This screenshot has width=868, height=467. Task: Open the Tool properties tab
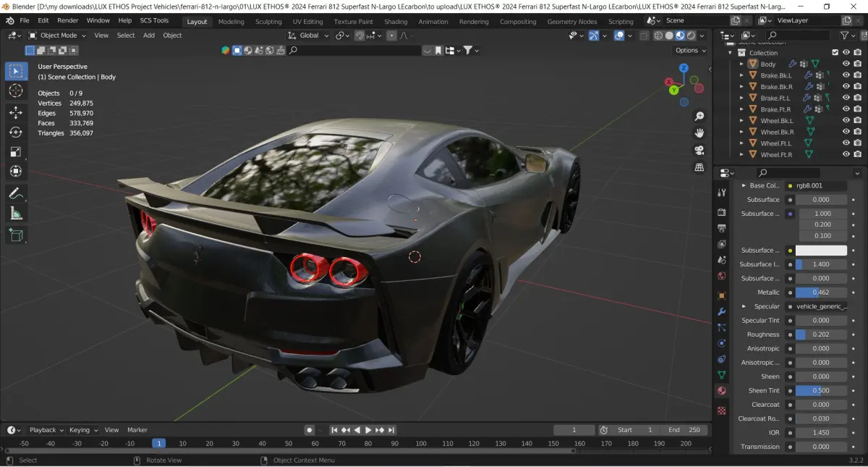721,193
